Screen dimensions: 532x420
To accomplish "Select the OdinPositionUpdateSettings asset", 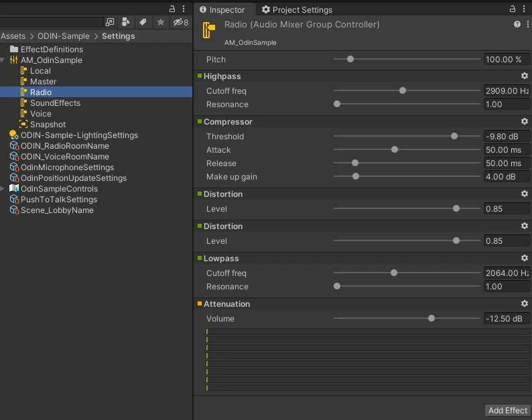I will [x=96, y=178].
